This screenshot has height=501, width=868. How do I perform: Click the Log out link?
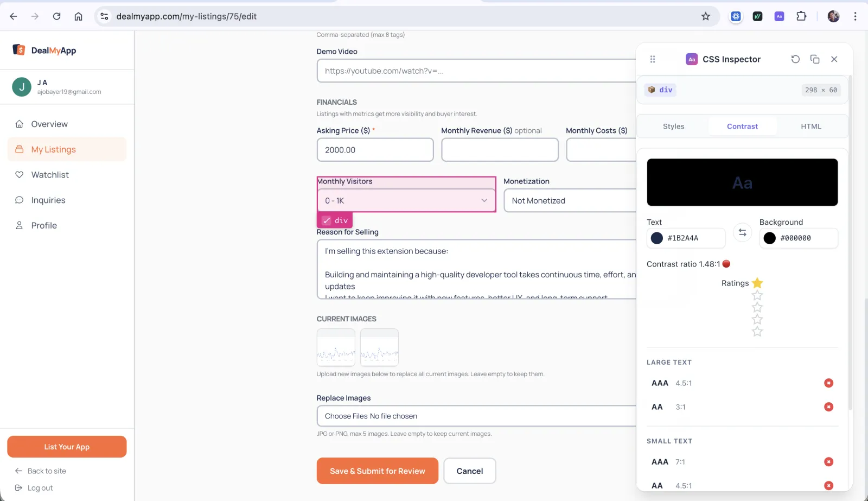pyautogui.click(x=34, y=488)
